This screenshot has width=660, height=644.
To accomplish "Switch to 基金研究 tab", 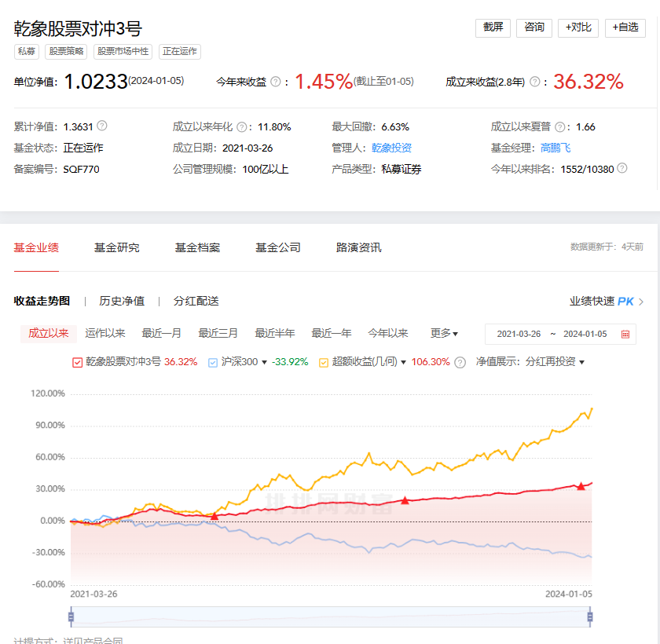I will pyautogui.click(x=116, y=247).
